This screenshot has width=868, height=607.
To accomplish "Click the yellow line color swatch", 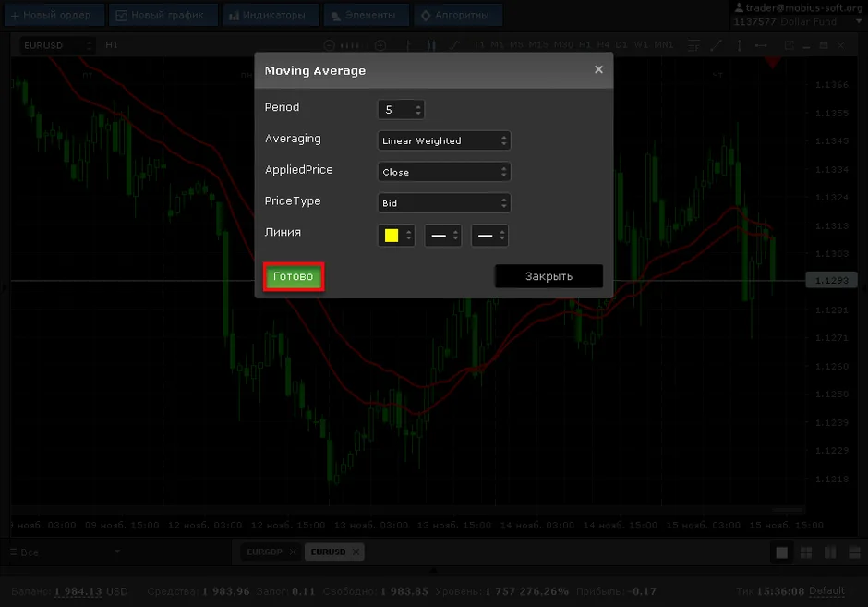I will tap(392, 236).
